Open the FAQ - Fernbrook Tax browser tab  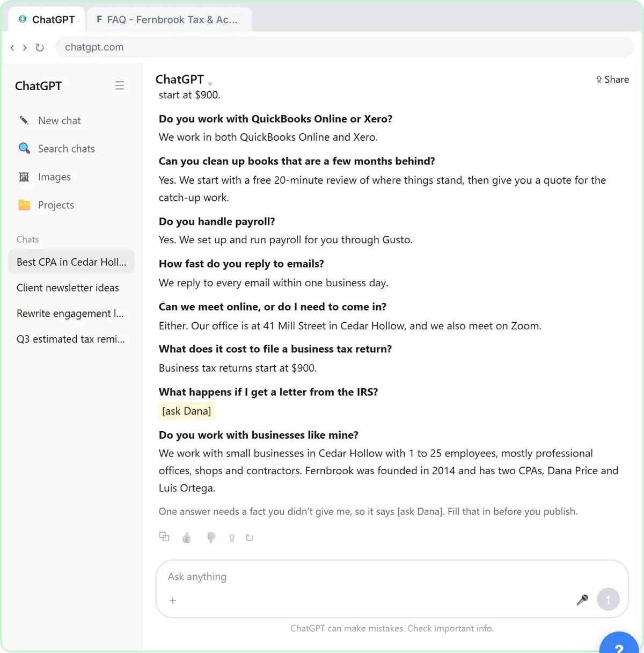coord(168,20)
